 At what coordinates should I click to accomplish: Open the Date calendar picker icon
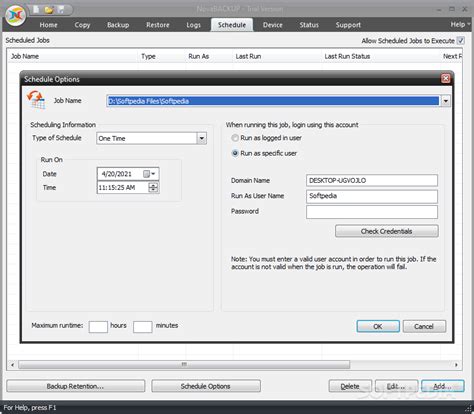(149, 174)
